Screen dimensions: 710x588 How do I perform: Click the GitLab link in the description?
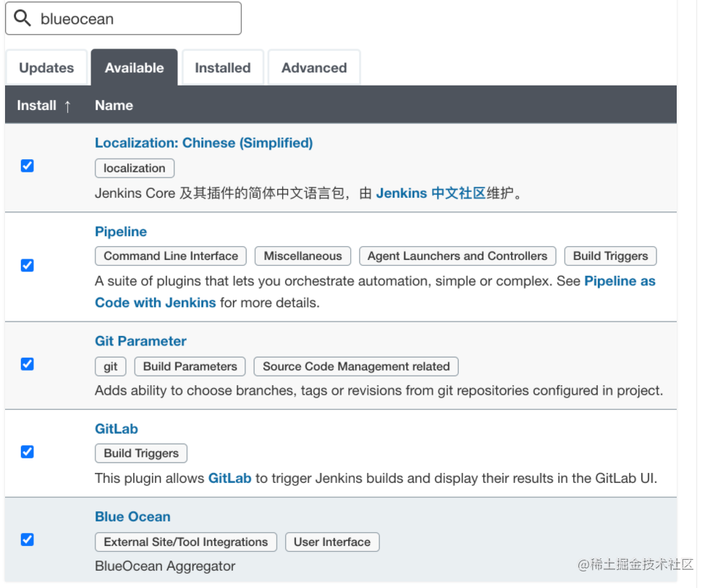point(229,479)
